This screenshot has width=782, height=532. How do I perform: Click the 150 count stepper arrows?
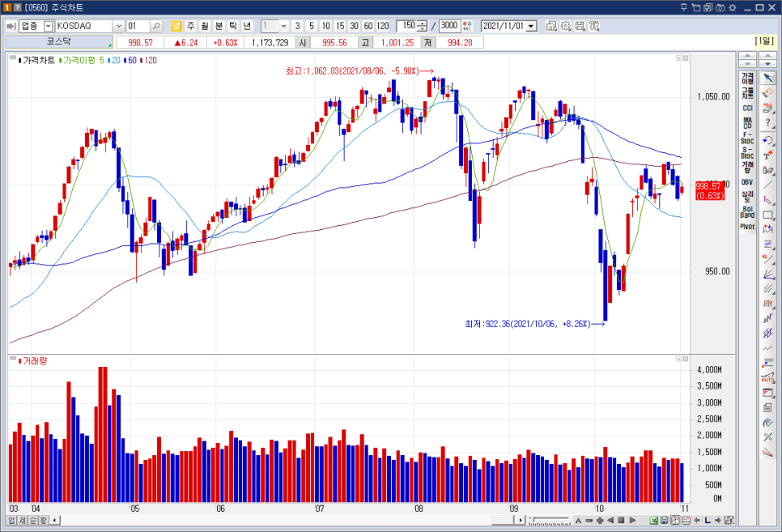point(422,26)
